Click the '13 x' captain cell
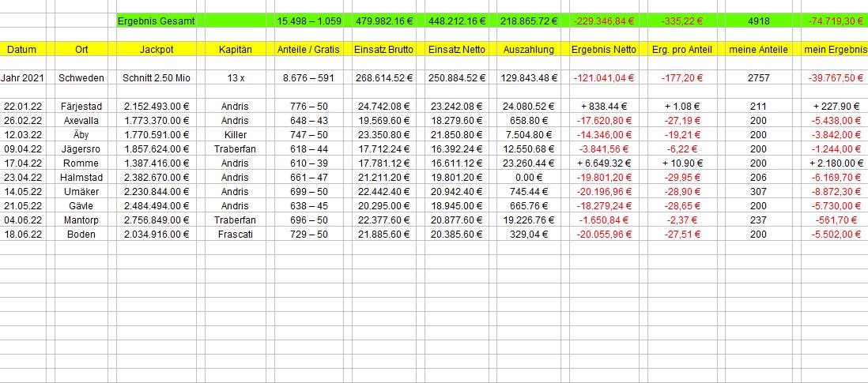This screenshot has width=868, height=383. click(x=236, y=78)
